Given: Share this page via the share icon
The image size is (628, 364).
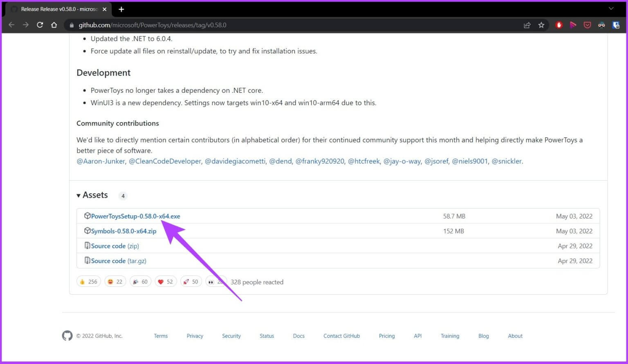Looking at the screenshot, I should pos(527,25).
